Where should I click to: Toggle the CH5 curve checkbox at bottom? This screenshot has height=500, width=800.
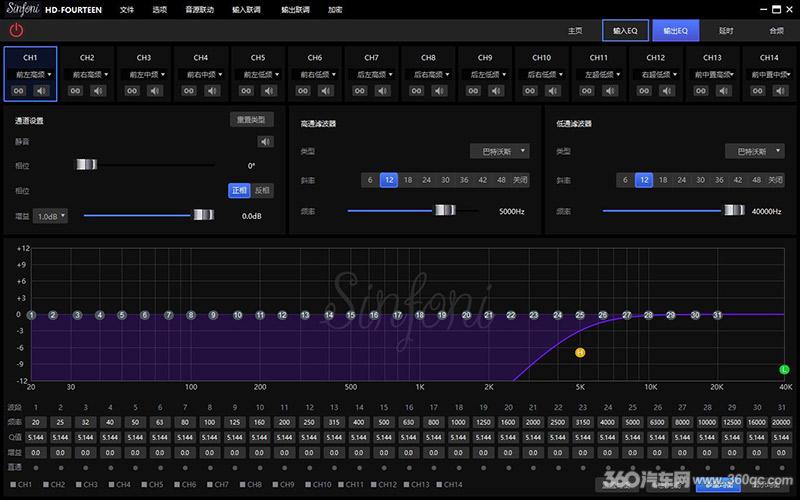point(144,484)
